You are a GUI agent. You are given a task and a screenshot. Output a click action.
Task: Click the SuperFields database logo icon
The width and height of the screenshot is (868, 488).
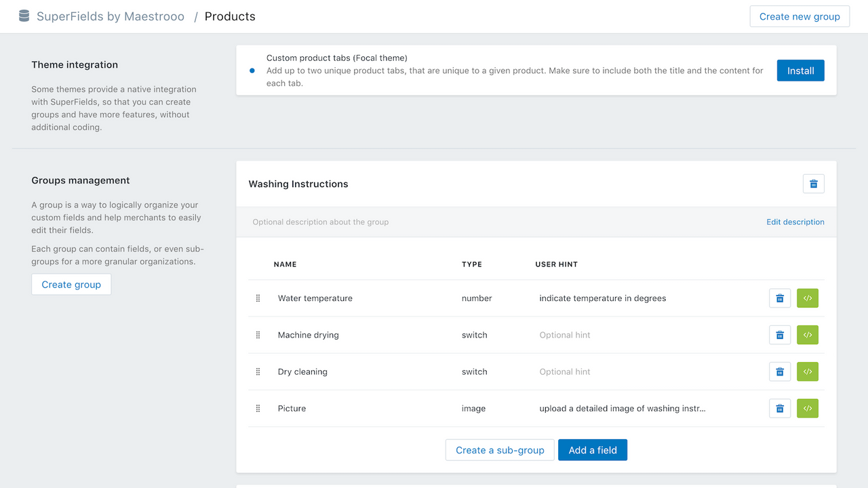point(24,16)
